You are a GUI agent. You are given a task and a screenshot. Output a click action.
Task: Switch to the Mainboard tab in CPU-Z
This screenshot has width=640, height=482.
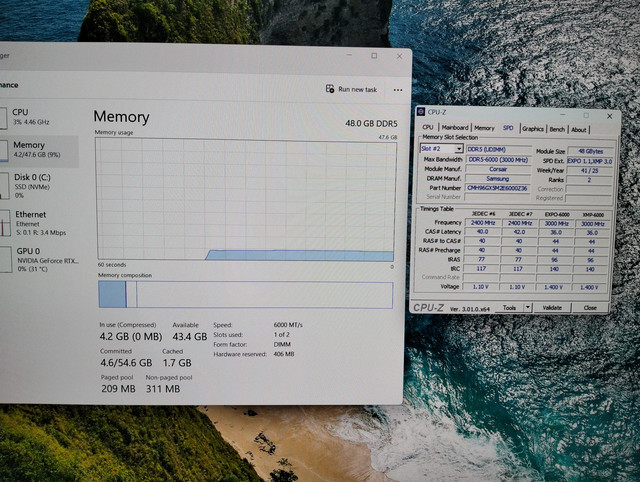click(455, 127)
